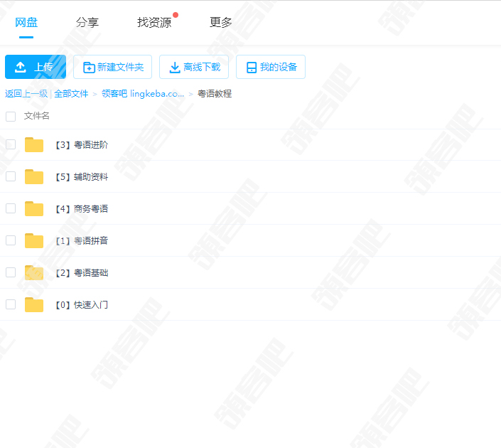Click the upload arrow icon
This screenshot has height=448, width=501.
point(21,67)
